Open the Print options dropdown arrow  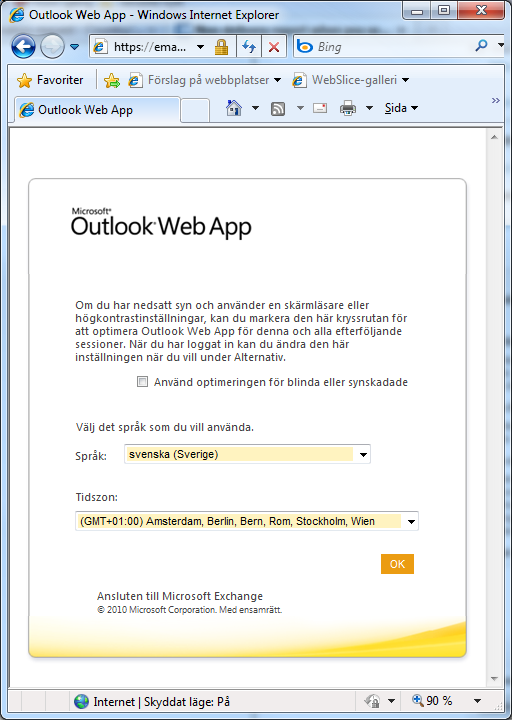click(x=369, y=108)
